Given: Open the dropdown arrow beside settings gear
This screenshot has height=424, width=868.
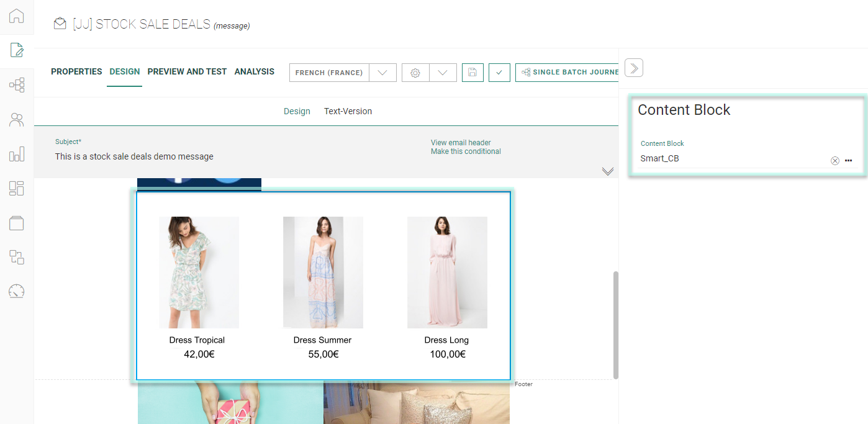Looking at the screenshot, I should pyautogui.click(x=443, y=73).
